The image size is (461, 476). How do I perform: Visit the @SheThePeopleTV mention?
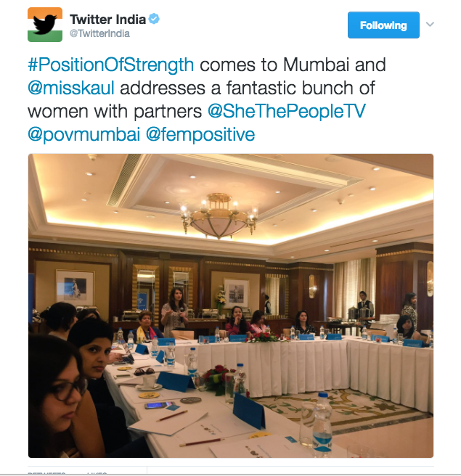(287, 111)
